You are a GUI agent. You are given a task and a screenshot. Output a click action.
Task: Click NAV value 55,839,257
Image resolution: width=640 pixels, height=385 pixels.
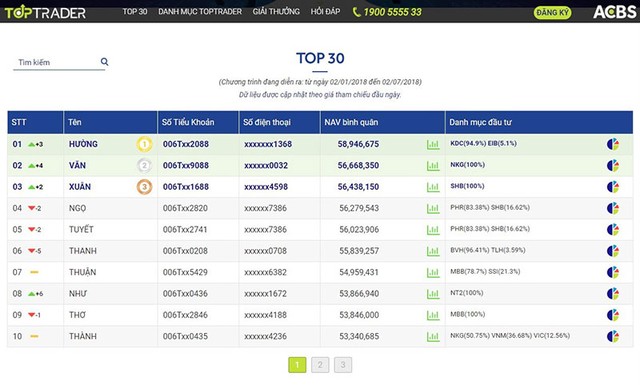359,251
